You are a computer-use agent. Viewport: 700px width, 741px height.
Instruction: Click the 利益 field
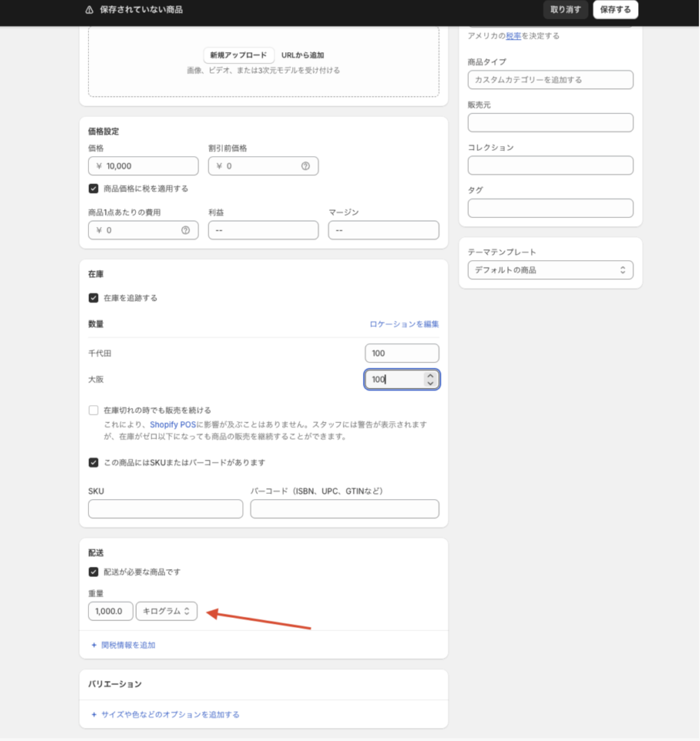point(263,230)
